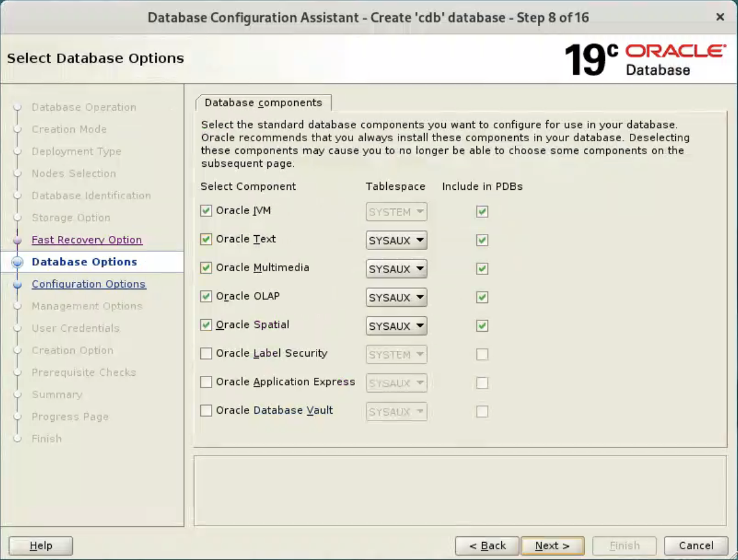Toggle Include in PDBs for Oracle Multimedia

coord(482,268)
